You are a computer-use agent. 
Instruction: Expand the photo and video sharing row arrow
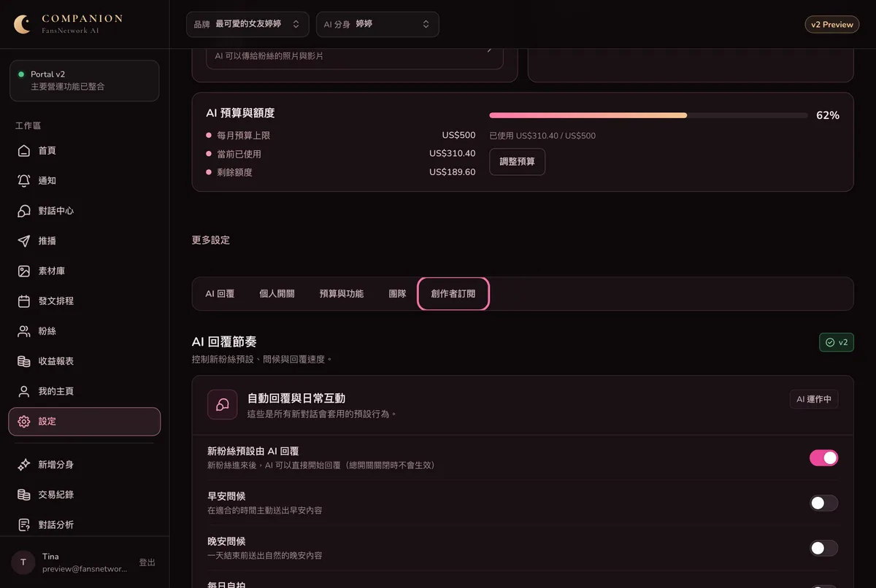click(x=490, y=50)
